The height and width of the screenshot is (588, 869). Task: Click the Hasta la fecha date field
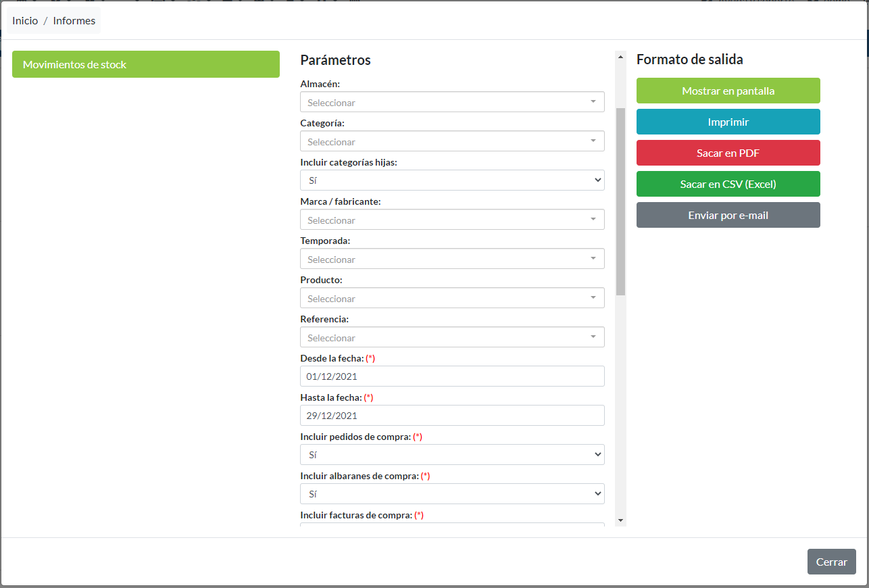point(451,416)
